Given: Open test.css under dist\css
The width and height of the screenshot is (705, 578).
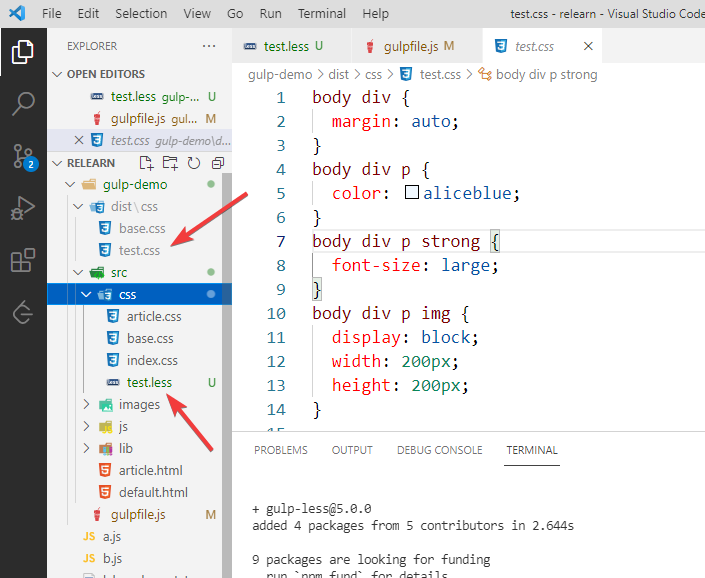Looking at the screenshot, I should (x=139, y=250).
